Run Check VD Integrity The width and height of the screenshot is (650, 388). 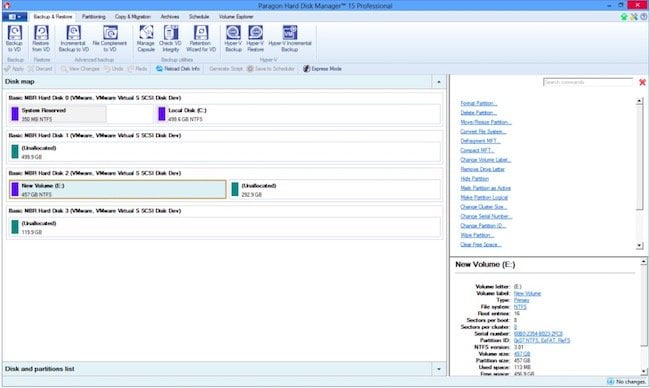[x=170, y=38]
